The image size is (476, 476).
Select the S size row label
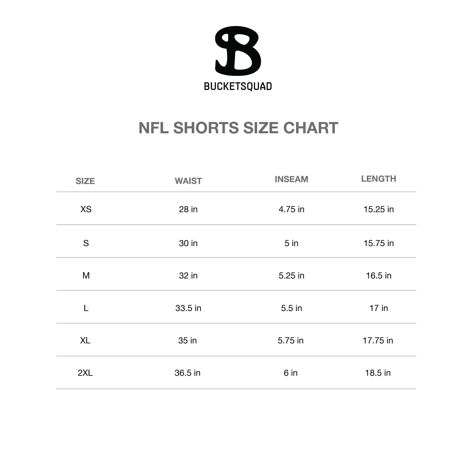[x=86, y=243]
